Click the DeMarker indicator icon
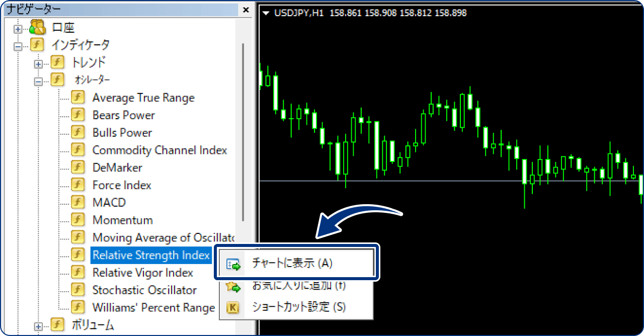 78,167
